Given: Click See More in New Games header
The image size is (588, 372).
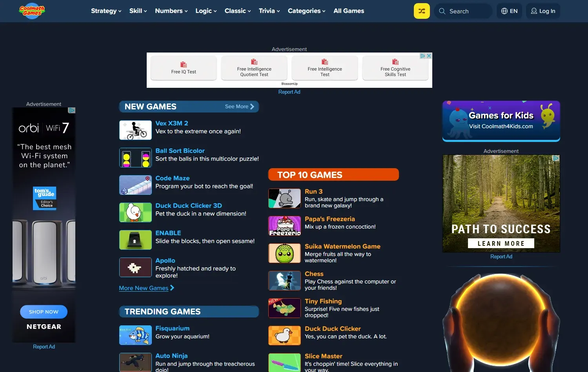Looking at the screenshot, I should pos(240,107).
